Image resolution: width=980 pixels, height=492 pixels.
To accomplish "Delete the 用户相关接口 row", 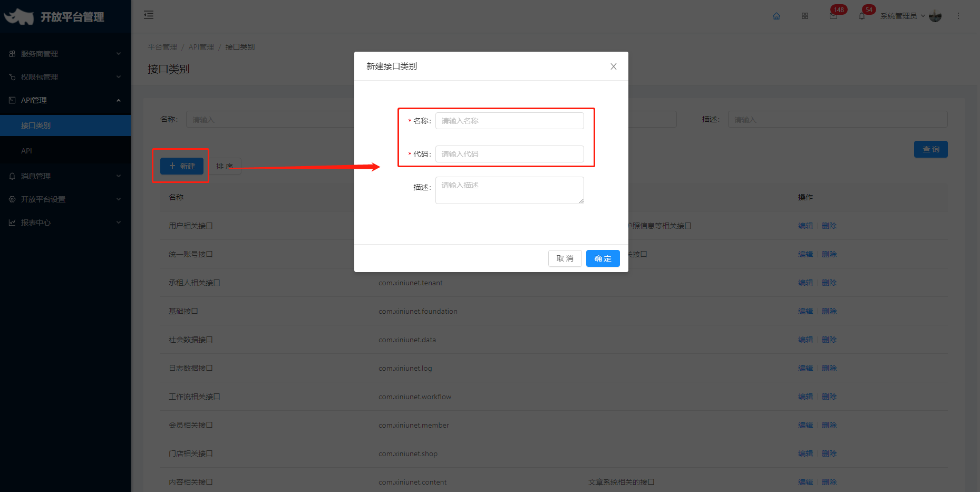I will (x=829, y=226).
